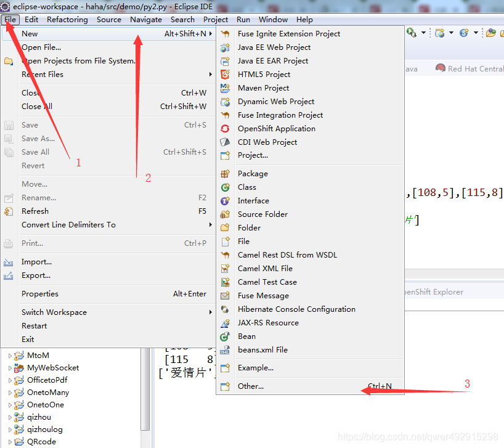Select the OnetoOne project

click(x=46, y=405)
